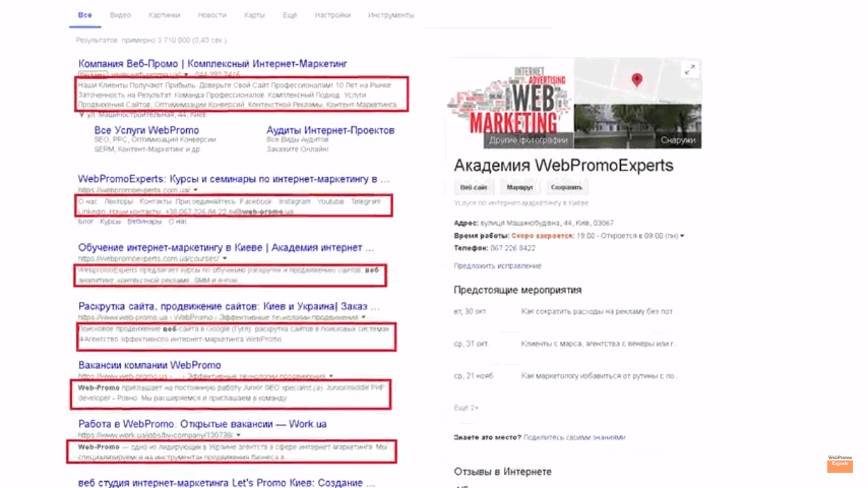Click the Маршрут button

(520, 187)
